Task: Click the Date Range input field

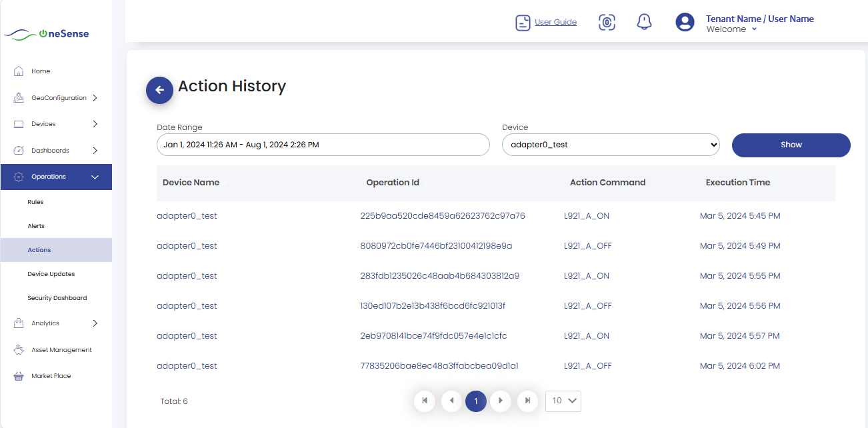Action: 323,145
